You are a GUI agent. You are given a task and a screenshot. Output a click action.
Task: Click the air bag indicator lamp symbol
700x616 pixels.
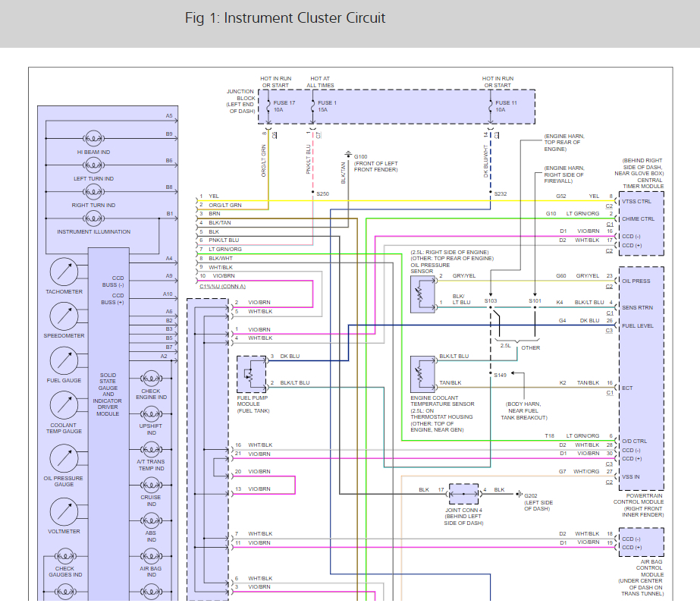pyautogui.click(x=151, y=555)
